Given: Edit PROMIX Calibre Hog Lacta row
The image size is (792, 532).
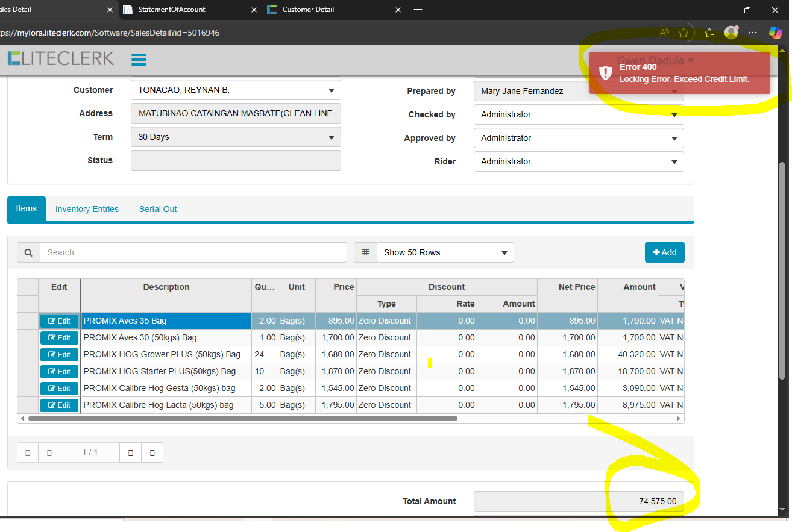Looking at the screenshot, I should [x=59, y=405].
